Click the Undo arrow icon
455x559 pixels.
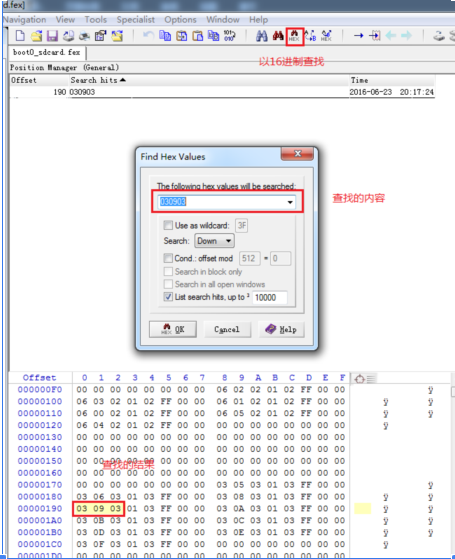[x=148, y=36]
